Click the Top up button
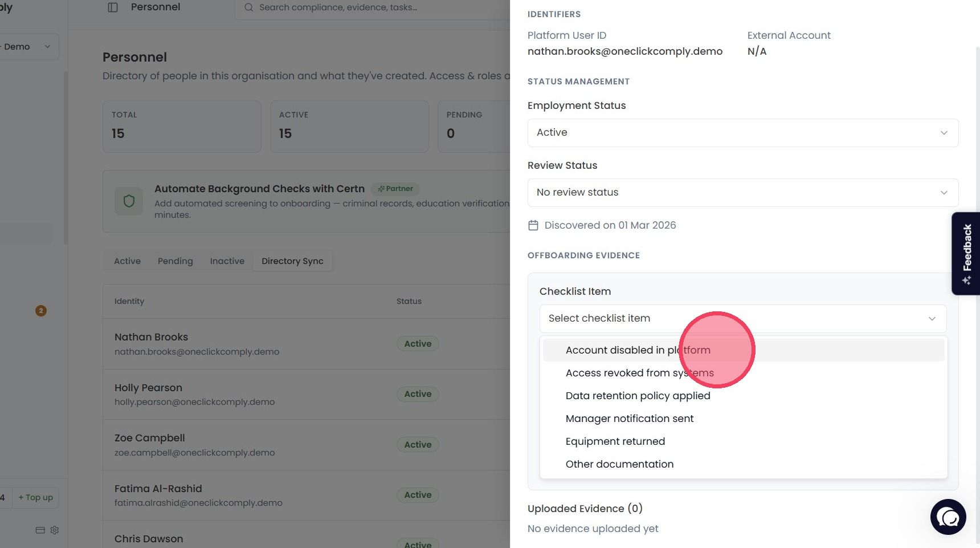This screenshot has height=548, width=980. coord(35,497)
